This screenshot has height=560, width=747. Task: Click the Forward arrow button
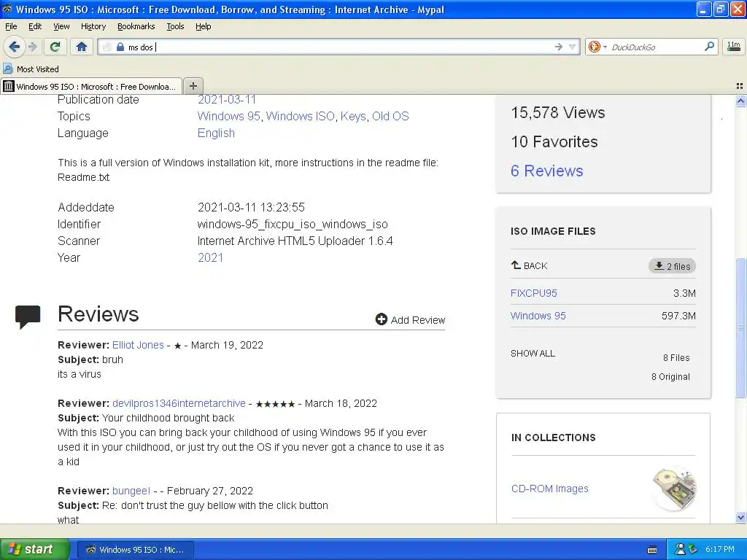pos(32,47)
